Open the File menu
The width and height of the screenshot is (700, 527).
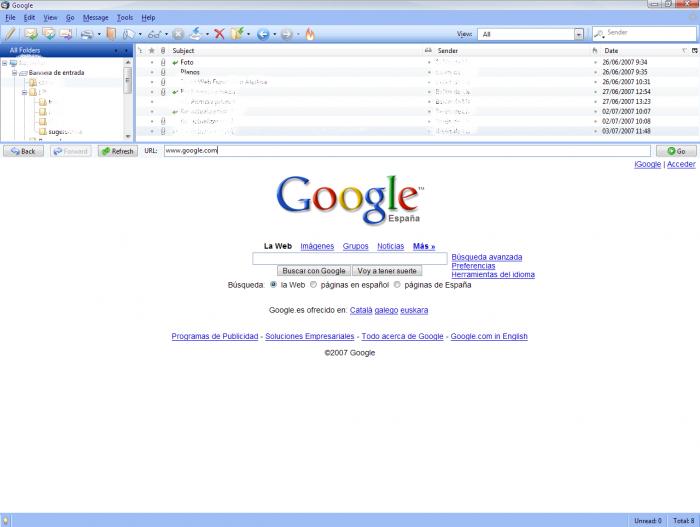(10, 17)
